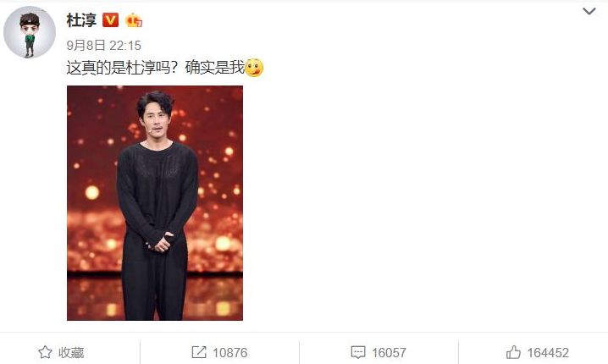Click the comment bubble icon
This screenshot has height=364, width=608.
pos(358,352)
